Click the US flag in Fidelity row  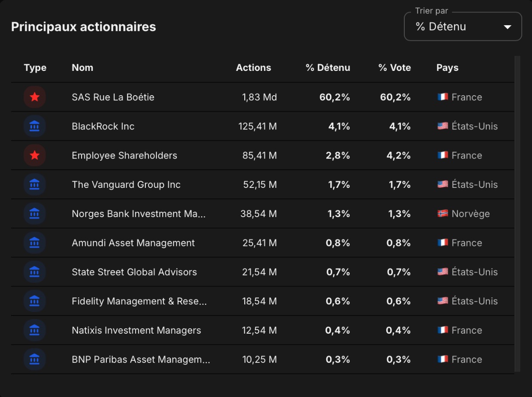click(442, 301)
